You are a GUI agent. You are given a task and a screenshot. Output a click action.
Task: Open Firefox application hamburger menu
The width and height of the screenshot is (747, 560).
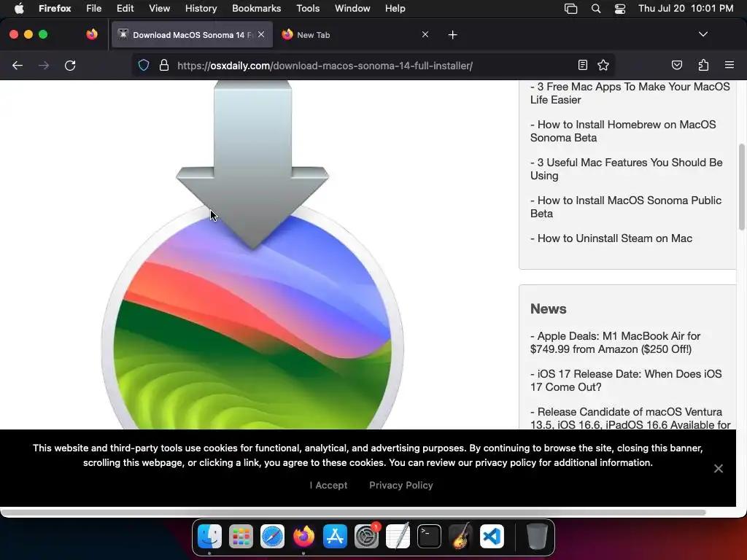click(x=729, y=65)
